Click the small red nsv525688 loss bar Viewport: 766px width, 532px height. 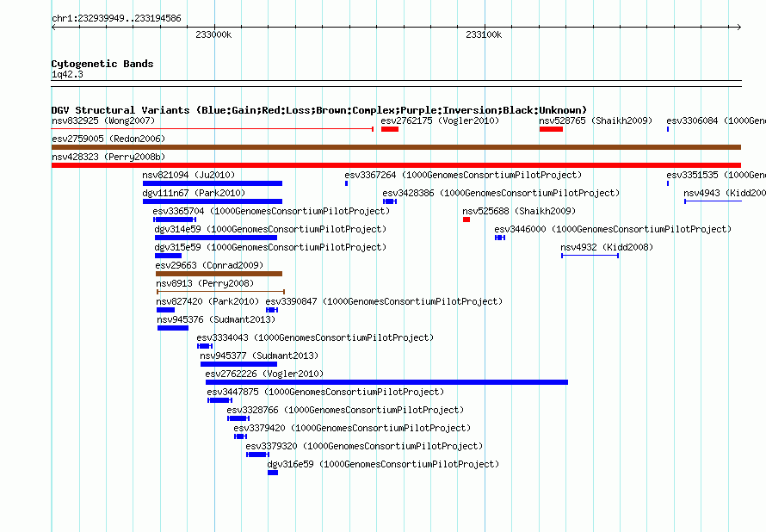tap(466, 220)
